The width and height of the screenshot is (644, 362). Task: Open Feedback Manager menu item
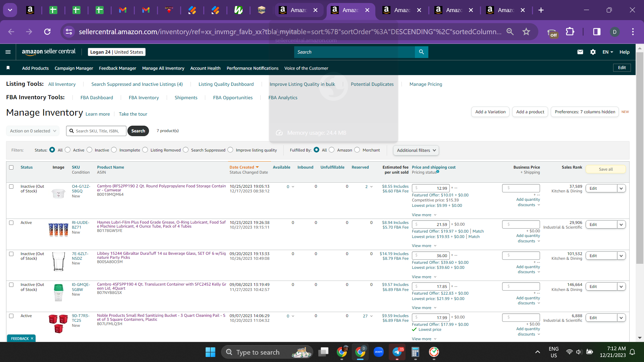pyautogui.click(x=117, y=68)
